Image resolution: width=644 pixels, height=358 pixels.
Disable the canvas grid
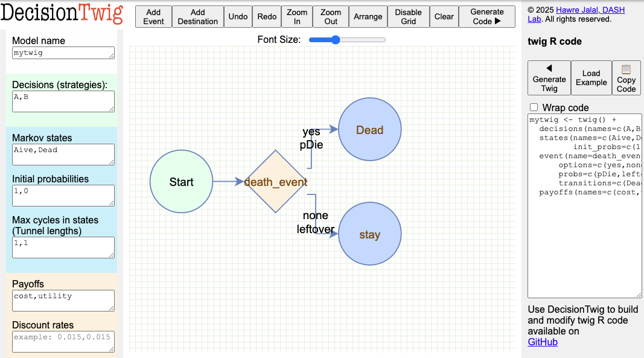click(x=408, y=17)
